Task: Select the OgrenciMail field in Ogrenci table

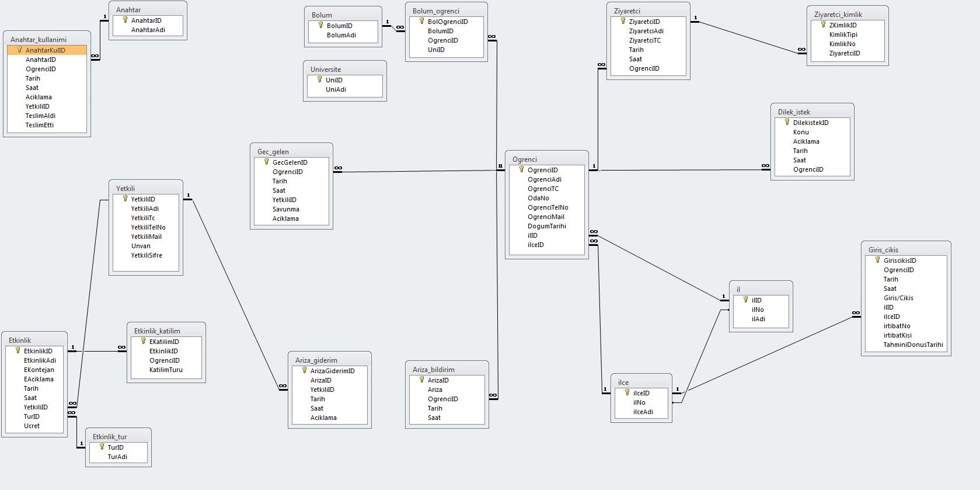Action: pyautogui.click(x=546, y=217)
